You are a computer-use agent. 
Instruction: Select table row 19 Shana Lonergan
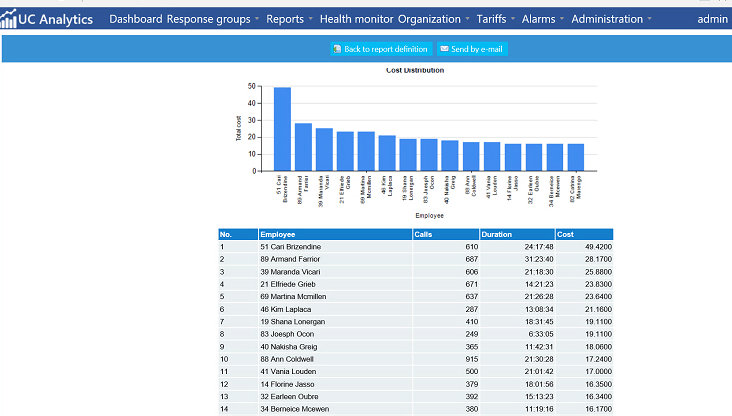coord(415,322)
